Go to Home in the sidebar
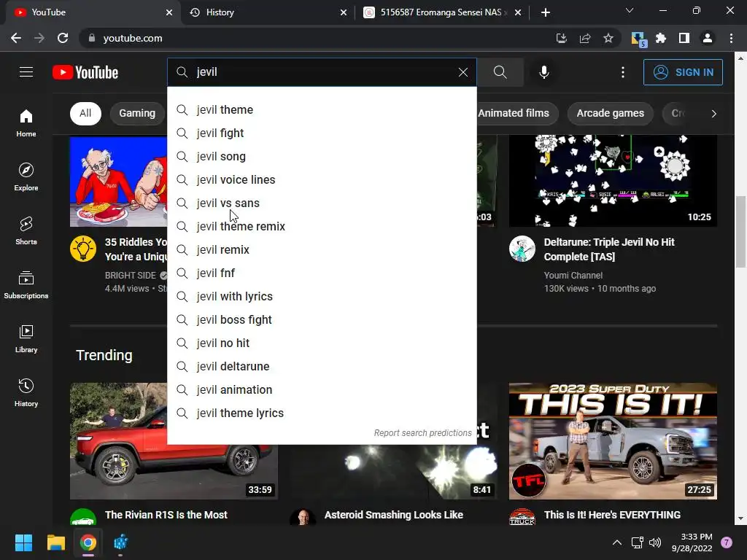The width and height of the screenshot is (747, 560). pos(26,122)
